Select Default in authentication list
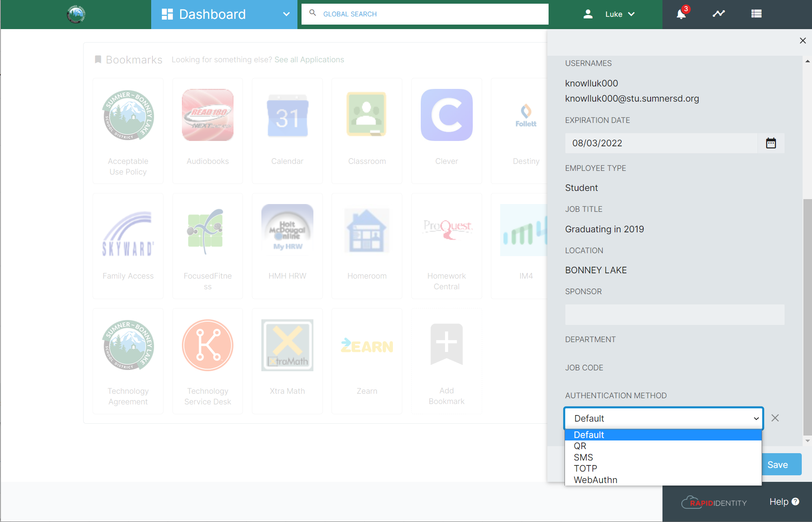Screen dimensions: 812x522 tap(663, 435)
